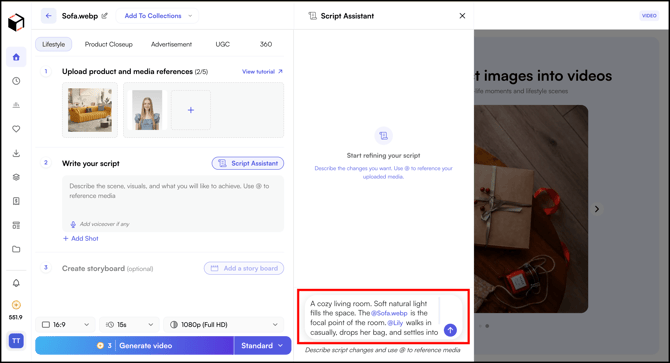This screenshot has width=670, height=363.
Task: Open the favorites heart icon in sidebar
Action: click(x=16, y=129)
